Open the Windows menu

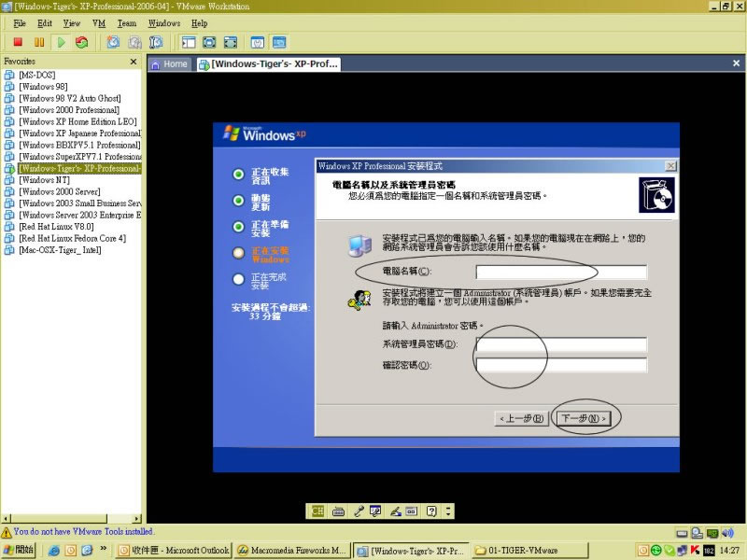tap(164, 23)
